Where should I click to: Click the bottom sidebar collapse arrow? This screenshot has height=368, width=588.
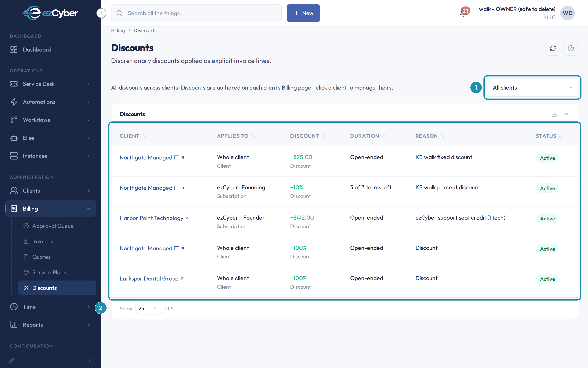[x=90, y=360]
